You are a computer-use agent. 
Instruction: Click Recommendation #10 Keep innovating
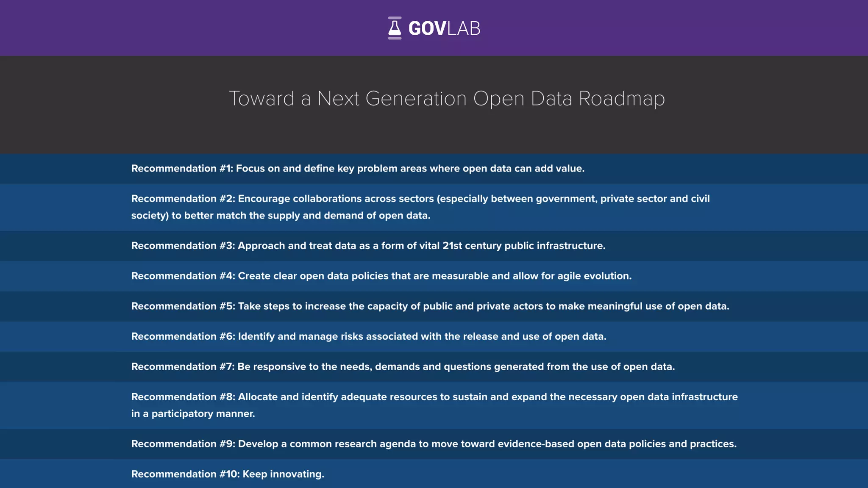pos(228,474)
